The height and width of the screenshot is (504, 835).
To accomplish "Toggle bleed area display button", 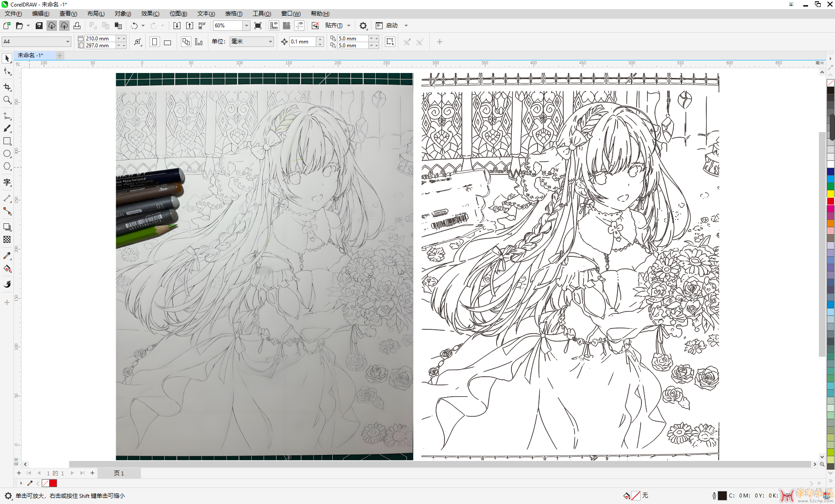I will tap(390, 42).
